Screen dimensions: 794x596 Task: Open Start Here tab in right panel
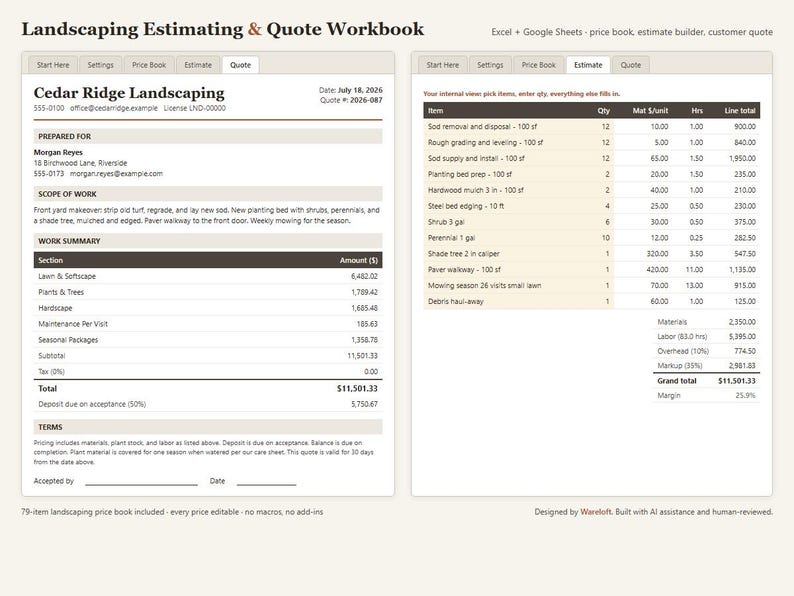click(443, 65)
